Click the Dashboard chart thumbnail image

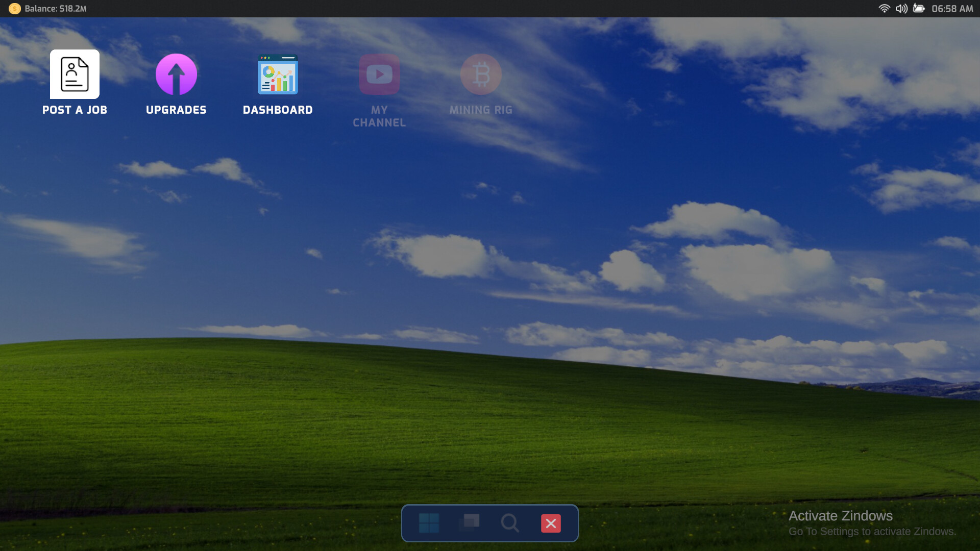click(278, 74)
